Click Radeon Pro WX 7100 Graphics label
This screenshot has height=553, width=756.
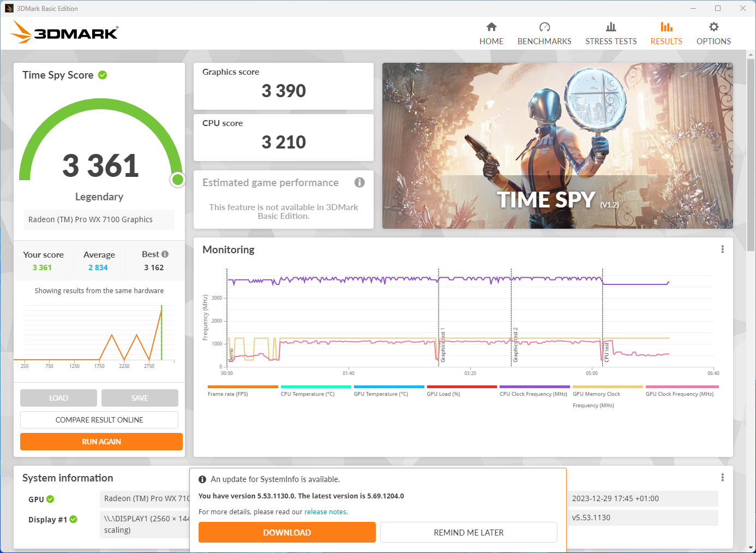pyautogui.click(x=99, y=219)
